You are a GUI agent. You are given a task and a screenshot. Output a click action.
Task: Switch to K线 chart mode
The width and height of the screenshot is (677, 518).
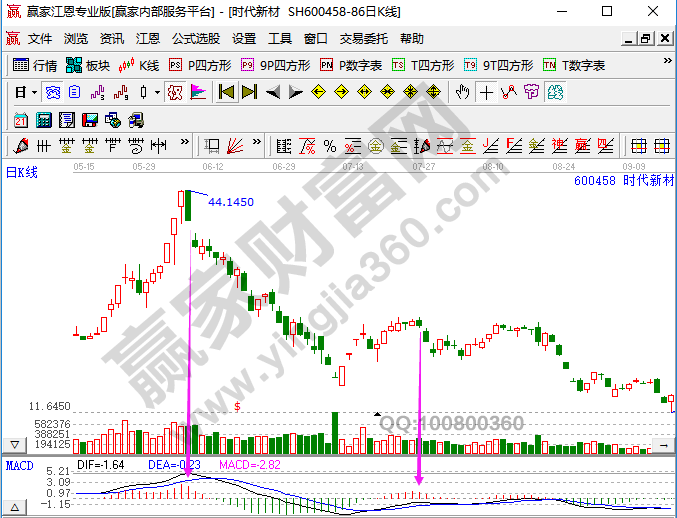pyautogui.click(x=139, y=65)
